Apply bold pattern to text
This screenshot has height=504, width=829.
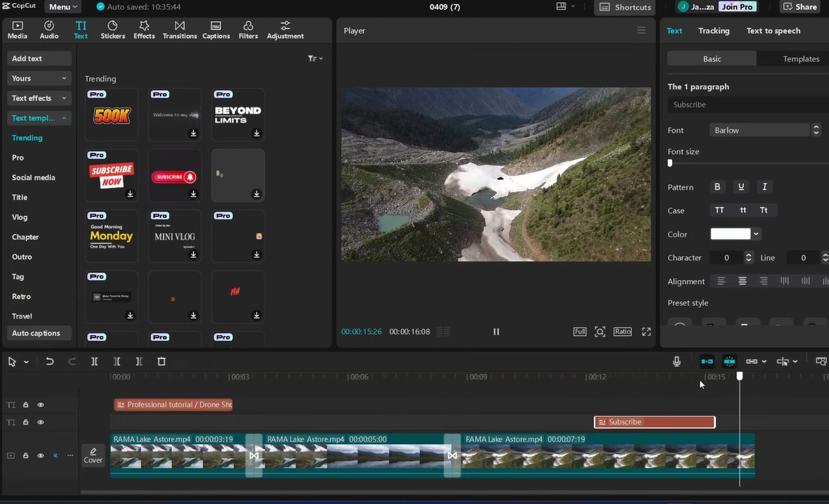[x=717, y=187]
